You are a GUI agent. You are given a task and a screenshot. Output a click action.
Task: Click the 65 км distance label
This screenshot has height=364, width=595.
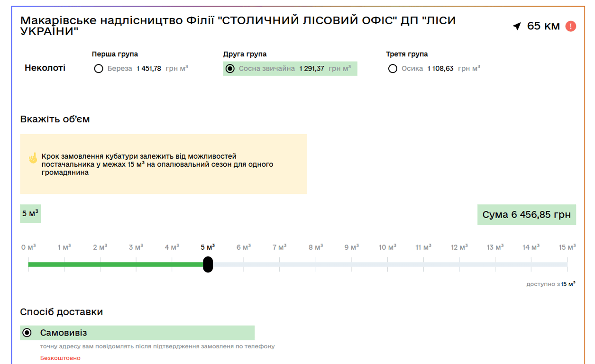pos(543,26)
